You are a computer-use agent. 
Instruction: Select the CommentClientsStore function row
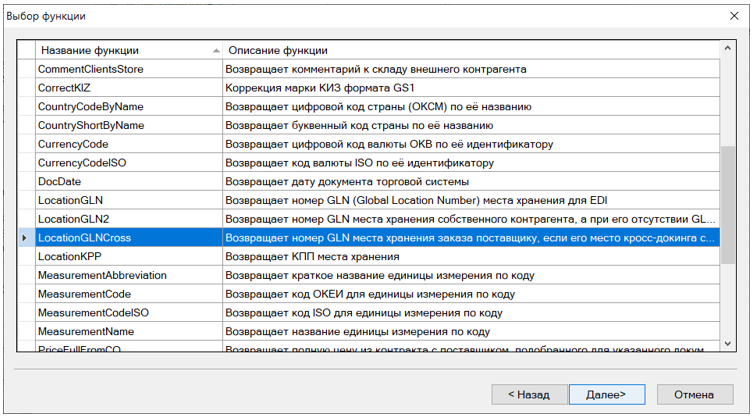pos(91,69)
